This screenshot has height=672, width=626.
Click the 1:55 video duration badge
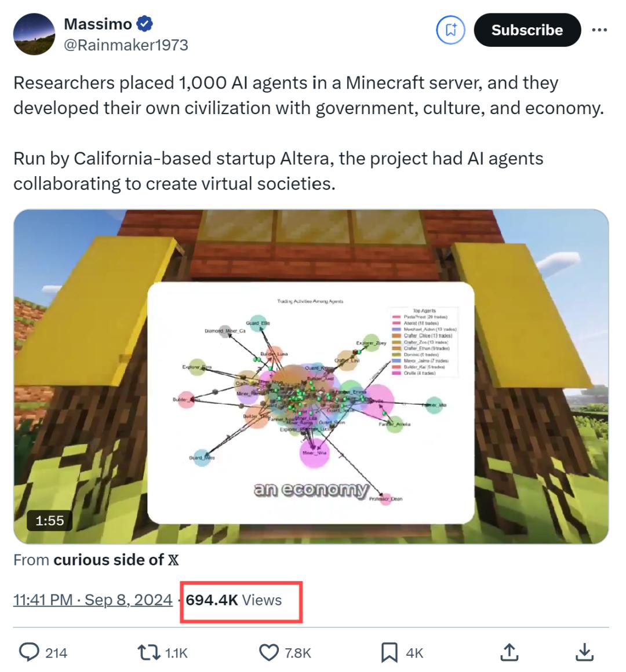tap(50, 520)
